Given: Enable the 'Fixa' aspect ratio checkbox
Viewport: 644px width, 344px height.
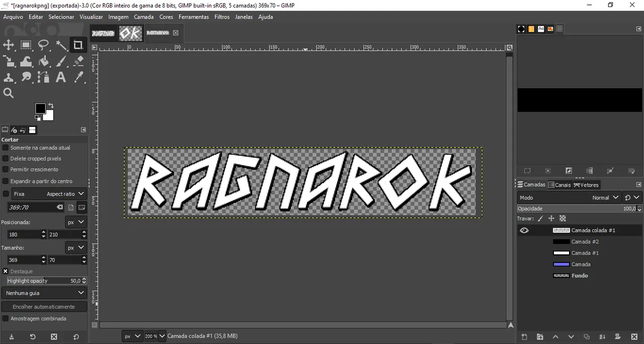Looking at the screenshot, I should coord(6,194).
